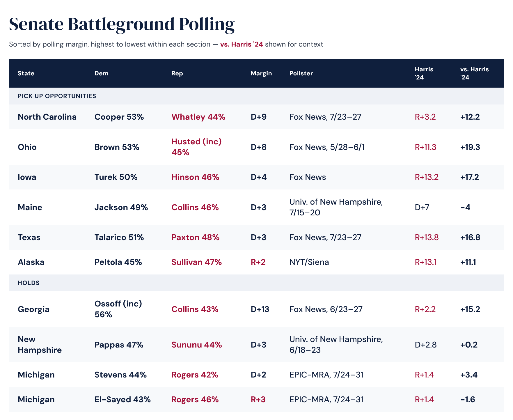513x420 pixels.
Task: Click the Margin column header
Action: click(261, 73)
